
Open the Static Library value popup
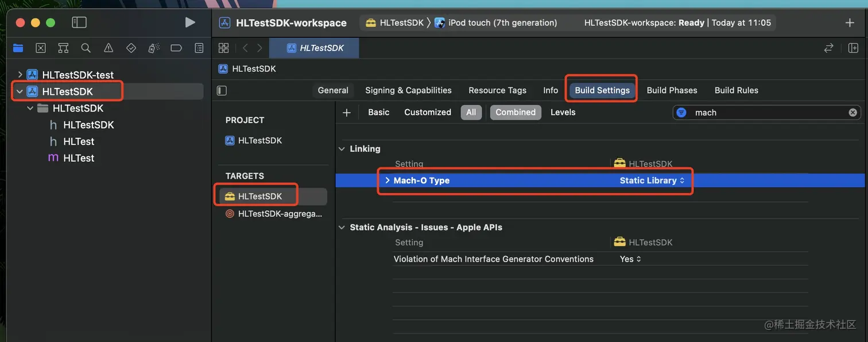pyautogui.click(x=652, y=180)
